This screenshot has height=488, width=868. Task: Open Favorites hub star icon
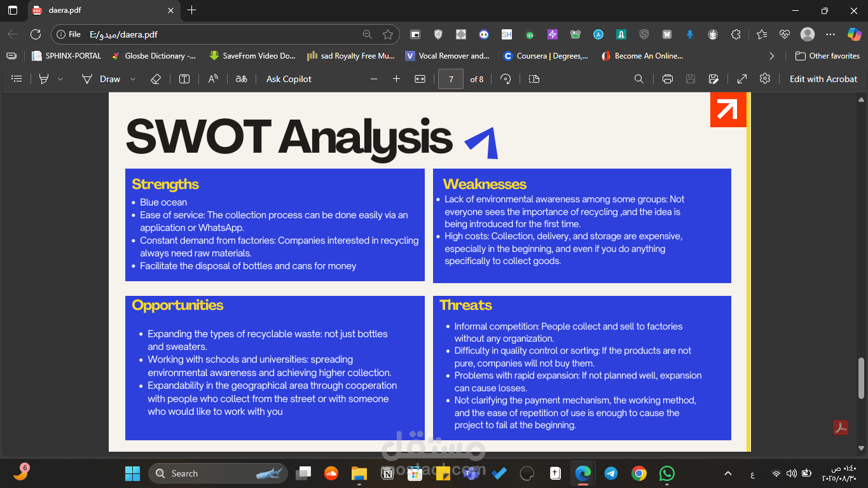tap(762, 34)
